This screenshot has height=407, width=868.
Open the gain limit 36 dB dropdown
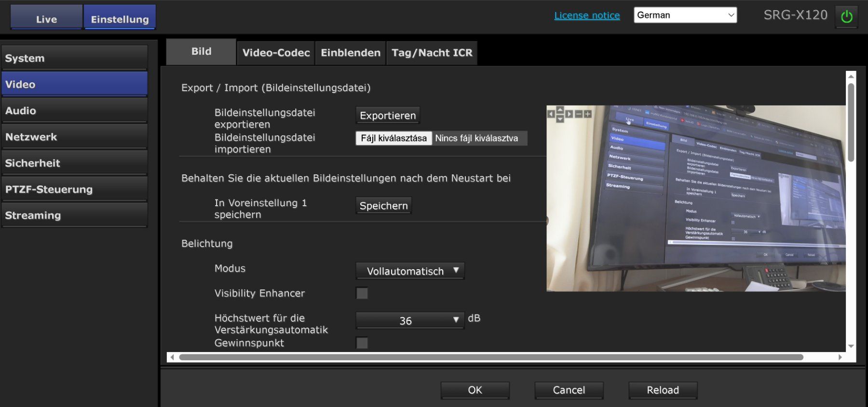(410, 320)
